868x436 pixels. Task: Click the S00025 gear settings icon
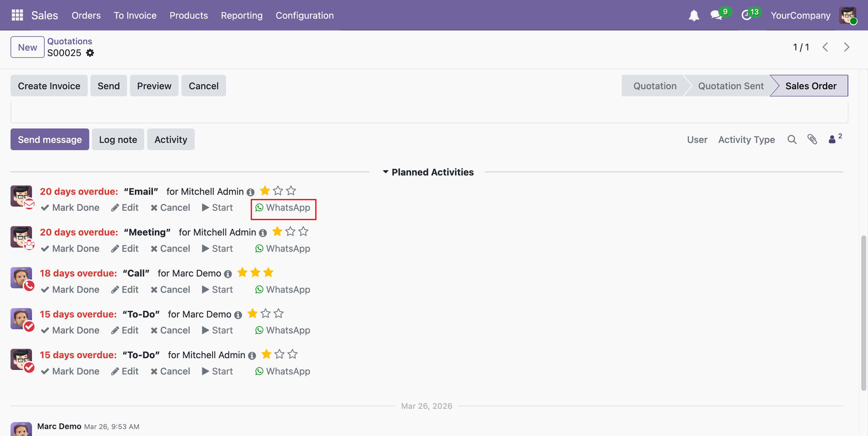coord(90,53)
